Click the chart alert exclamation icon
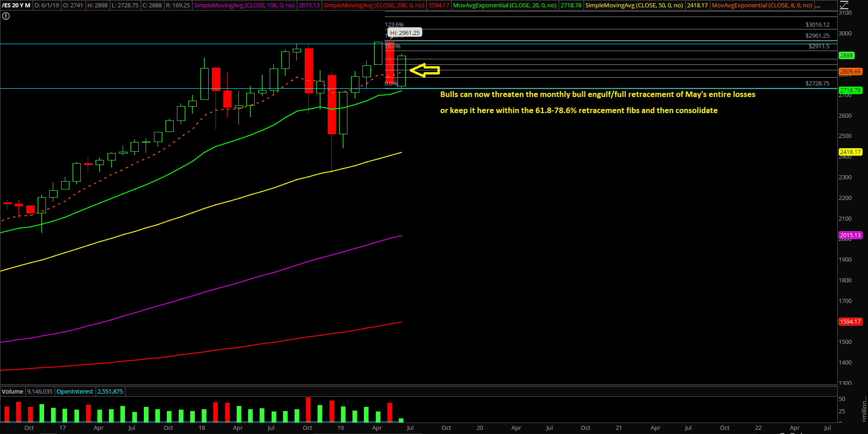 coord(6,16)
